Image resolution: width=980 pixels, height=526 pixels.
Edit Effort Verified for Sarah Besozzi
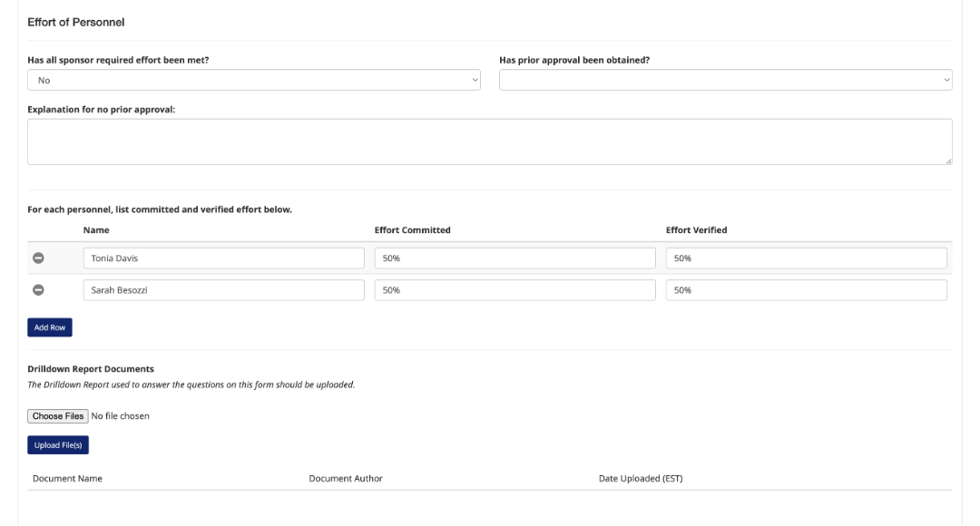806,290
